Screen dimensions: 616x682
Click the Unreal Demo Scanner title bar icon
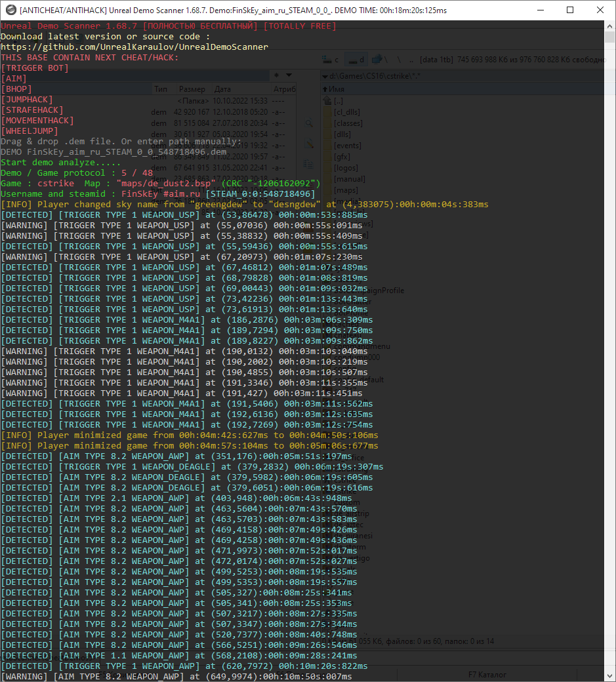tap(11, 10)
